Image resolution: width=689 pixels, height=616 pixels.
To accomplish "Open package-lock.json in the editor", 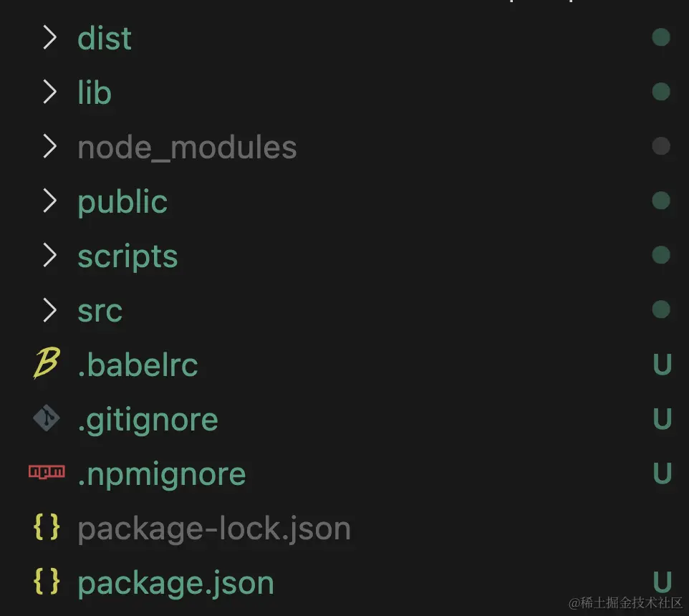I will click(x=214, y=529).
